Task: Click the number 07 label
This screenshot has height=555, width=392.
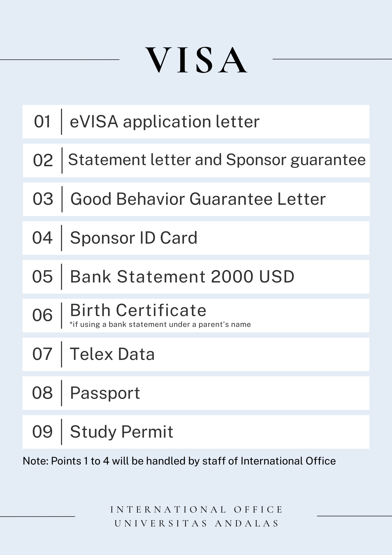Action: [x=42, y=354]
